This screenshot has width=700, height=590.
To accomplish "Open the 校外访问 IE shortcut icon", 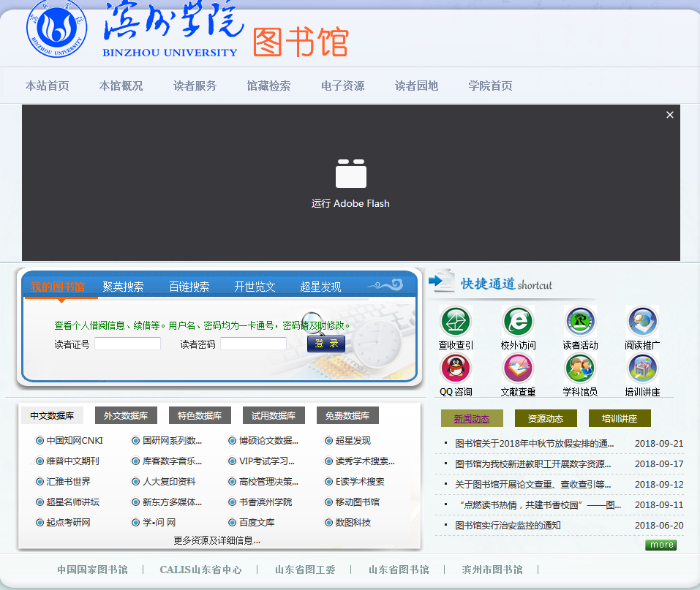I will [518, 322].
